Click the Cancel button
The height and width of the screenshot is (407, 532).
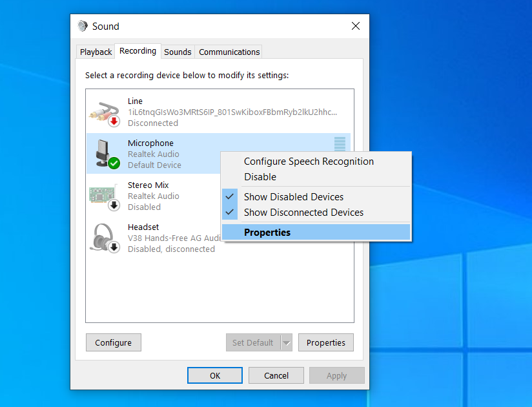(276, 375)
